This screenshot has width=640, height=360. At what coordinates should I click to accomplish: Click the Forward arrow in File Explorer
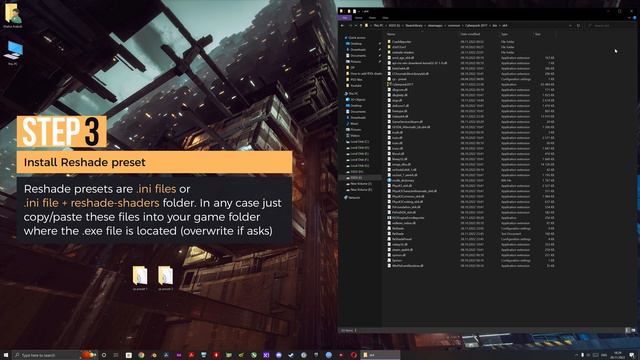coord(350,25)
